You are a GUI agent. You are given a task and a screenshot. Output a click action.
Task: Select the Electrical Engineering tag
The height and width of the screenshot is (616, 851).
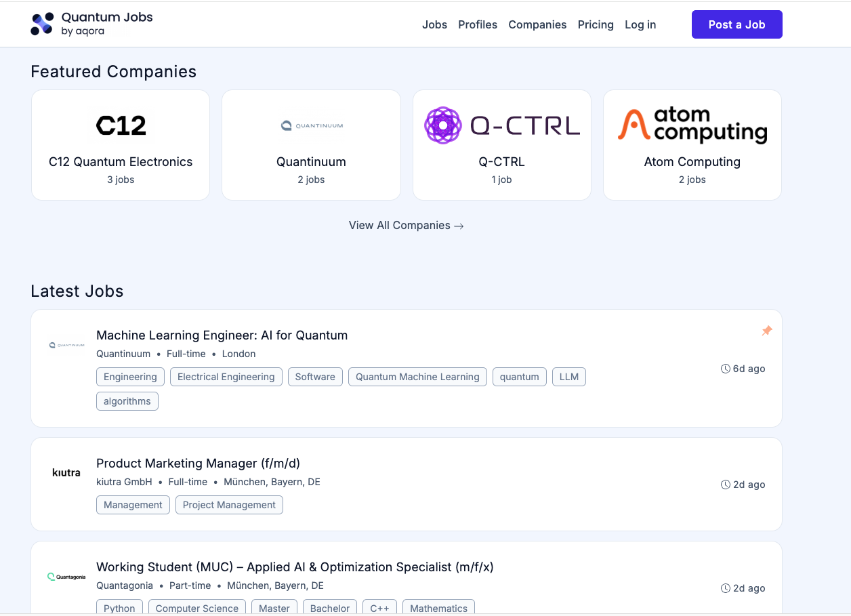(x=226, y=377)
